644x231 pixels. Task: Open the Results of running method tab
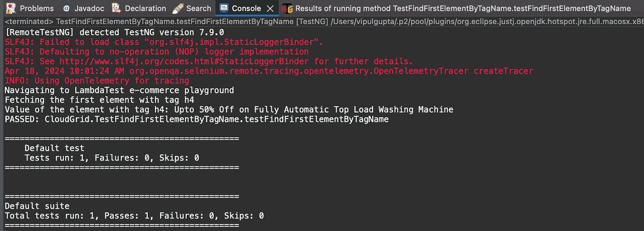(x=463, y=8)
